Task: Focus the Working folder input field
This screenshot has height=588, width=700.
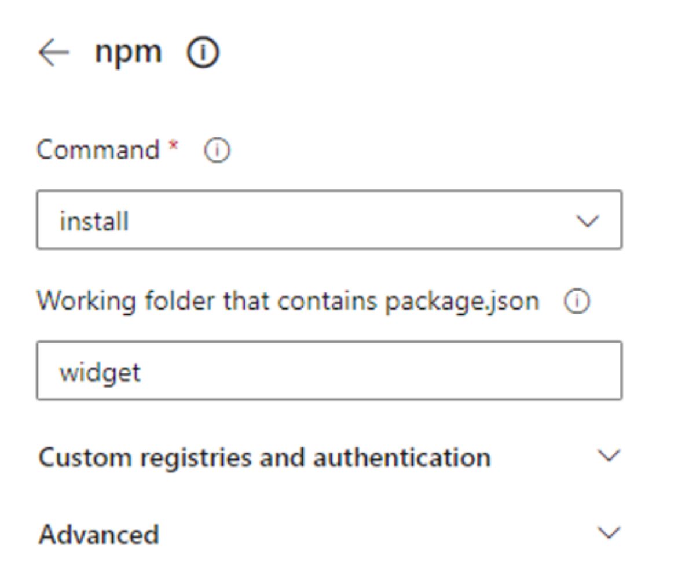Action: [329, 370]
